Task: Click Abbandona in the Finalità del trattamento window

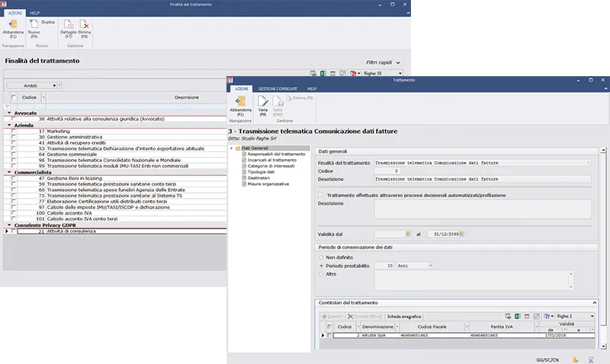Action: tap(12, 28)
